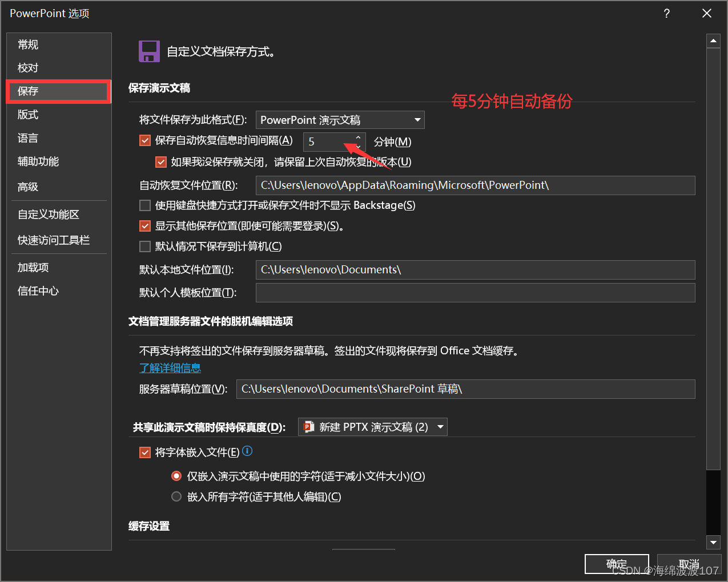Toggle 将字体嵌入文件 checkbox
The width and height of the screenshot is (728, 582).
point(145,452)
